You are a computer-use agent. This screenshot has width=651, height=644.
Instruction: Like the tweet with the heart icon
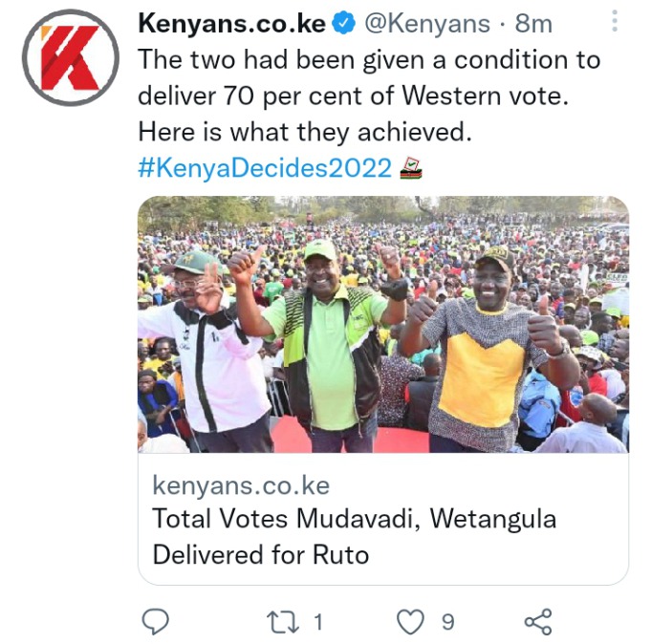[411, 622]
